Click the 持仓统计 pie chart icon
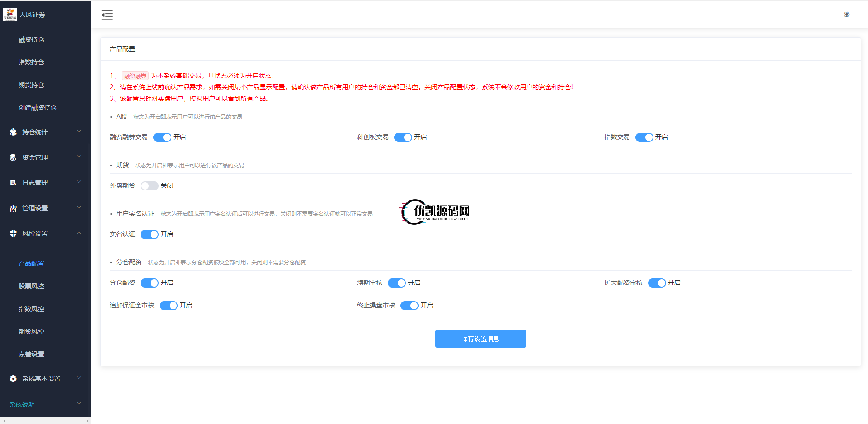Viewport: 868px width, 424px height. [13, 132]
